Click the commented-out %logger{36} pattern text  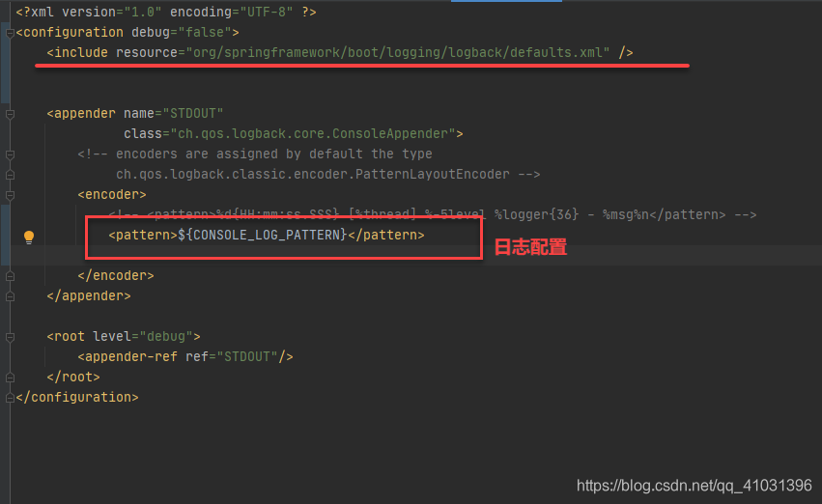coord(537,214)
